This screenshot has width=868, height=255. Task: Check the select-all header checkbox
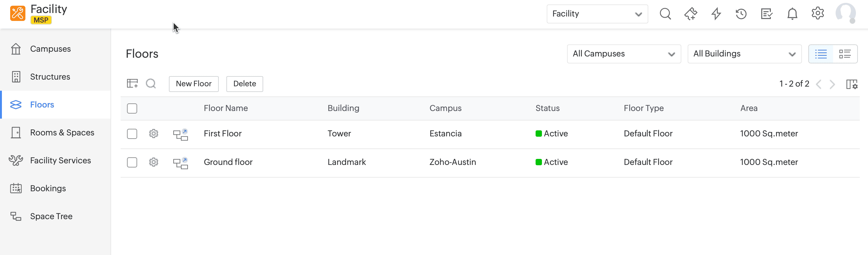(x=132, y=108)
